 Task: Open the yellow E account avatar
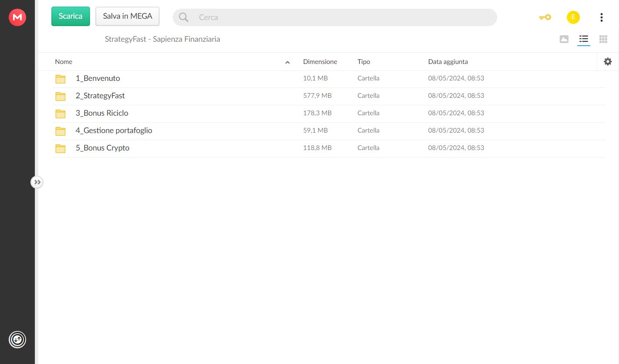tap(573, 17)
